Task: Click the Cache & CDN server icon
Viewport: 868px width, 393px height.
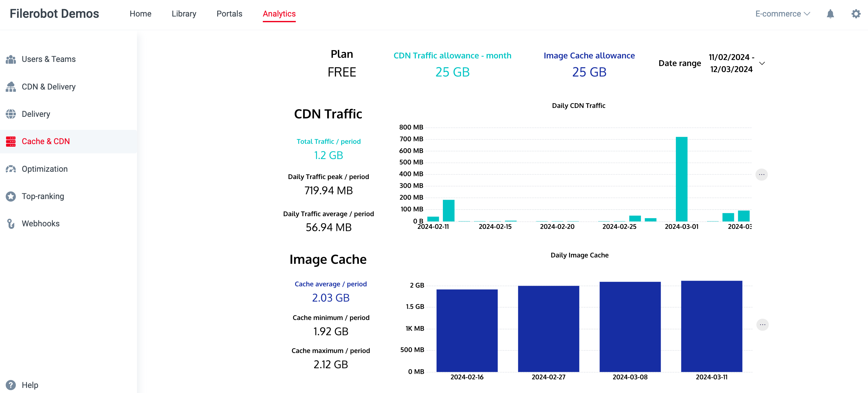Action: click(x=11, y=141)
